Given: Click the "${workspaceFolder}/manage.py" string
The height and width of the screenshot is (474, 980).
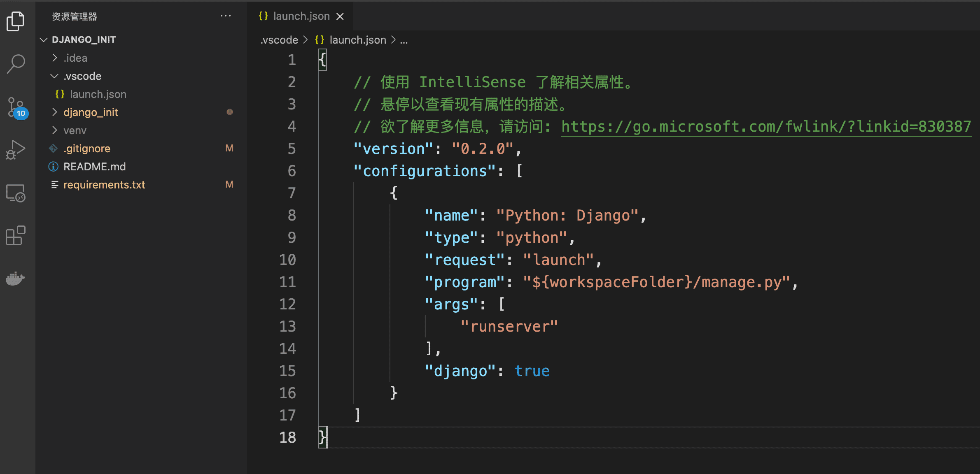Looking at the screenshot, I should 656,282.
